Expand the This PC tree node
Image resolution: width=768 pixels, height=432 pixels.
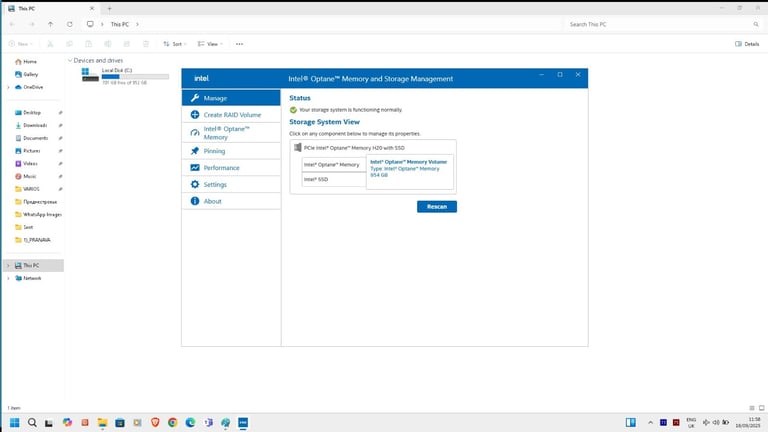(8, 265)
